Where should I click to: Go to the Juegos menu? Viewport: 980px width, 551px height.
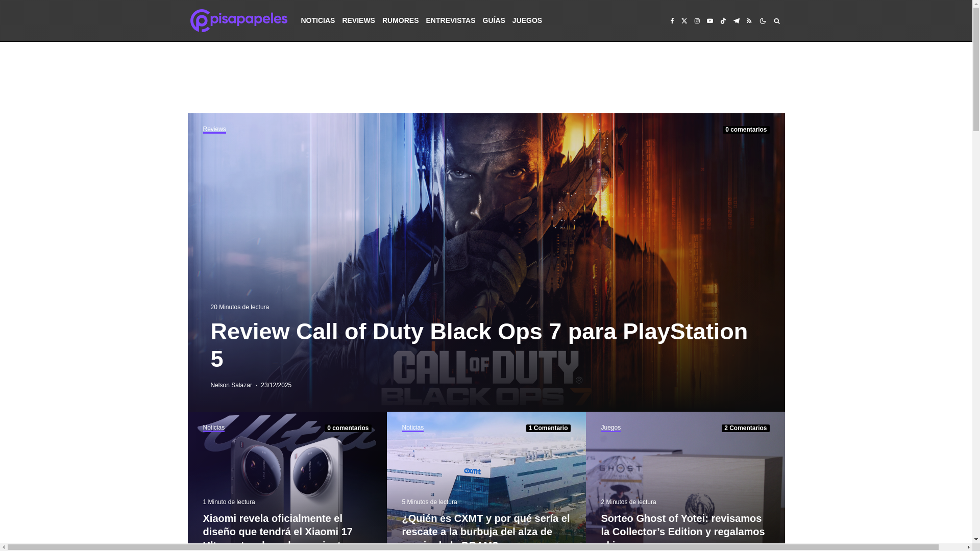527,20
